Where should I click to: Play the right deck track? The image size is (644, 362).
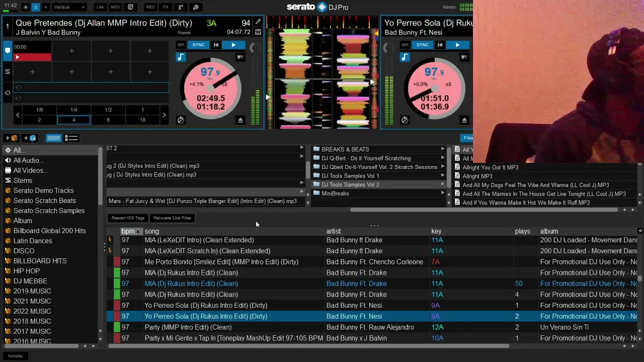pyautogui.click(x=457, y=45)
